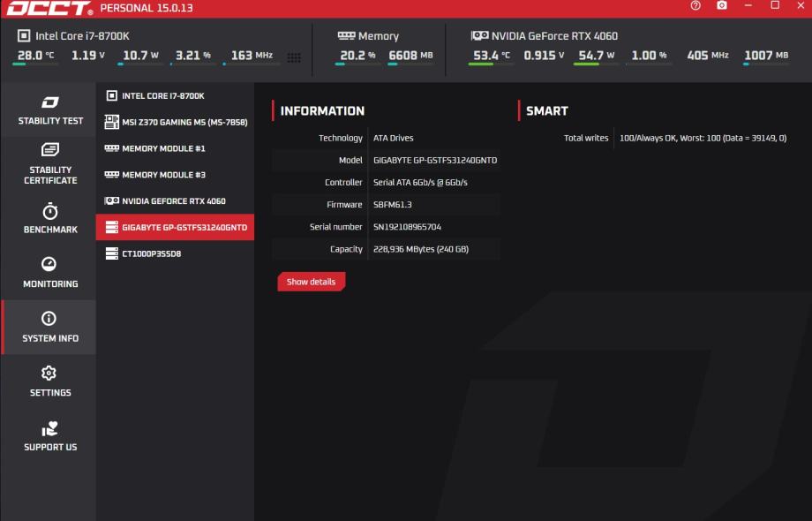Click the memory usage 20.2 % reading
This screenshot has width=812, height=521.
click(357, 56)
